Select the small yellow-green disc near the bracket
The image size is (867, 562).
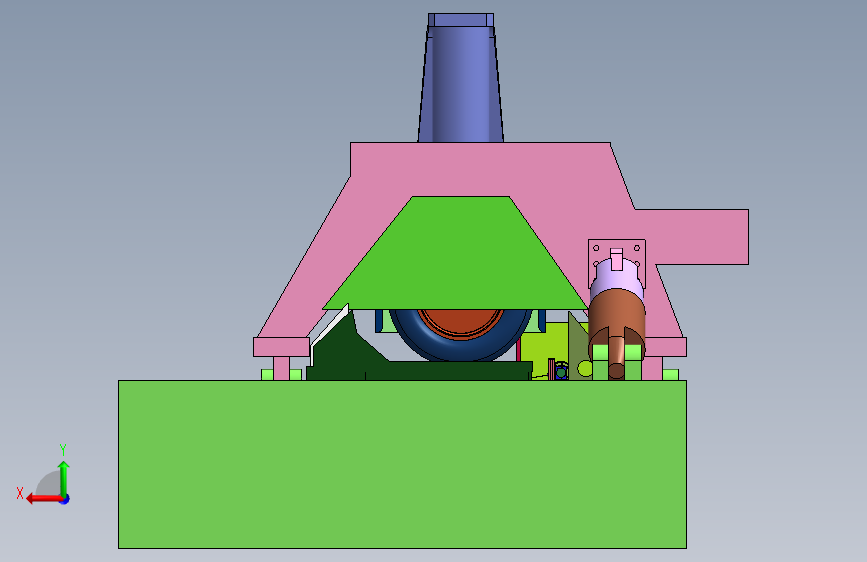[x=584, y=368]
